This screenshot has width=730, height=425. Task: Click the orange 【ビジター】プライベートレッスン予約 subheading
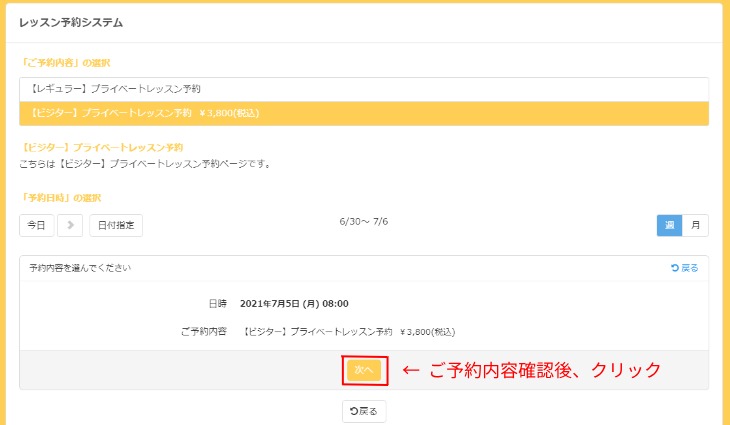101,147
